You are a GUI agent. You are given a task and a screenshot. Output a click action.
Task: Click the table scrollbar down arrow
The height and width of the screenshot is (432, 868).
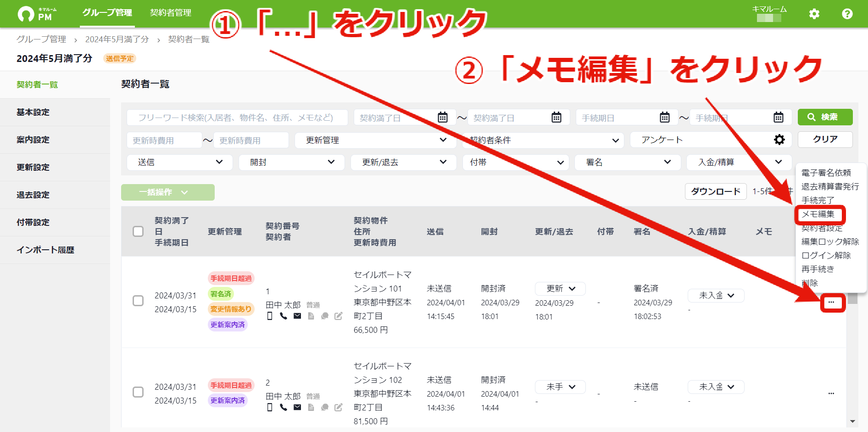[x=852, y=421]
